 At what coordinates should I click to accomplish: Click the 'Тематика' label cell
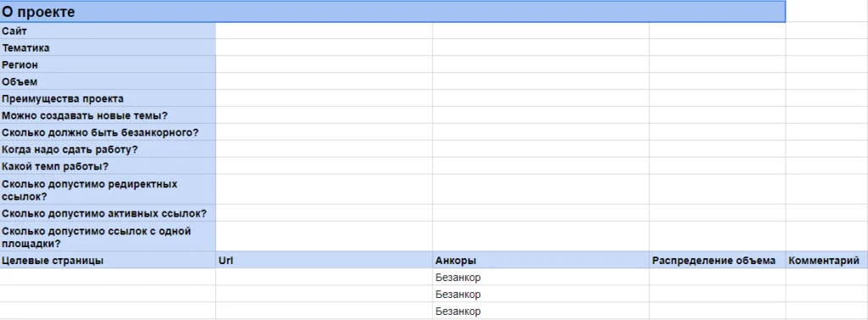pyautogui.click(x=108, y=47)
